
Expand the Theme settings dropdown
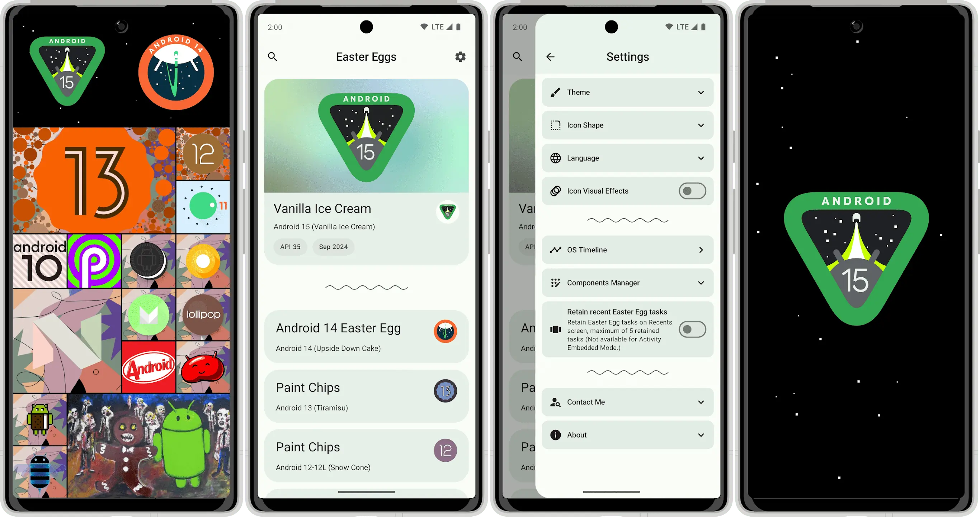[x=626, y=92]
